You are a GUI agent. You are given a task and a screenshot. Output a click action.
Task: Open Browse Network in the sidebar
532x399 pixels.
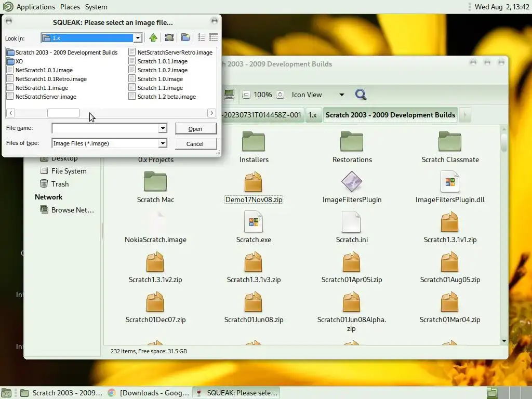(x=67, y=210)
